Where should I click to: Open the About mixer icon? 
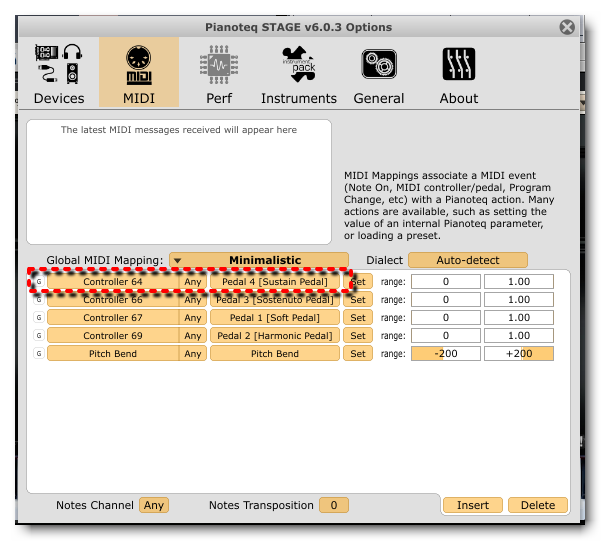(459, 64)
